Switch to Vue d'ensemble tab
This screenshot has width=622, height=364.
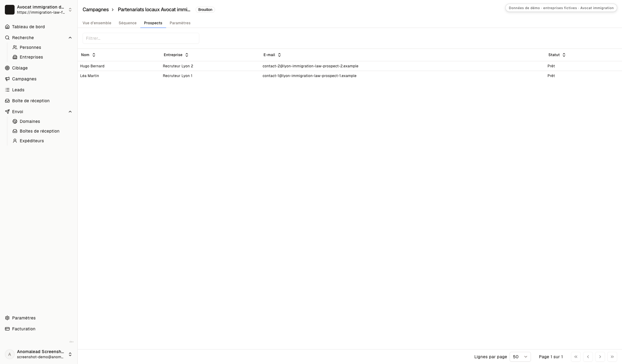pos(97,23)
